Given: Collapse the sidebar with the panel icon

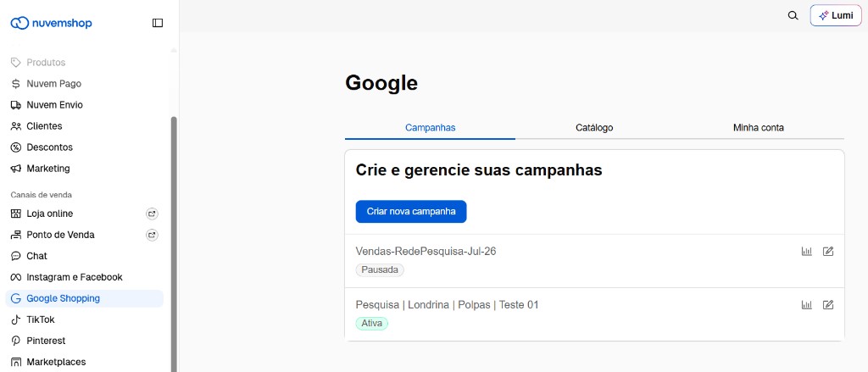Looking at the screenshot, I should 158,23.
